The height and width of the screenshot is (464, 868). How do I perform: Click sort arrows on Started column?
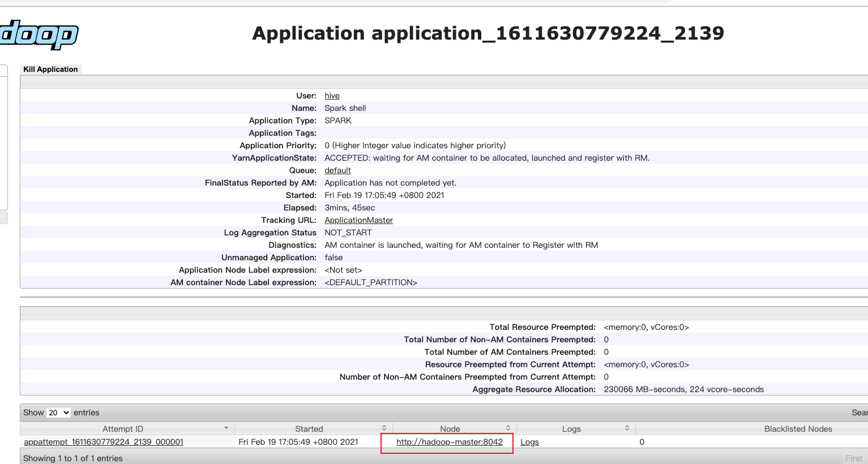point(384,428)
